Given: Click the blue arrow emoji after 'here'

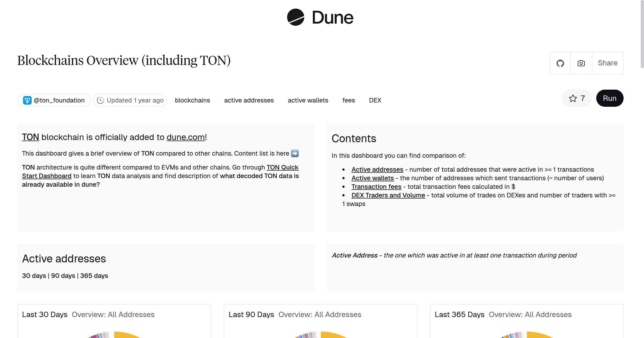Looking at the screenshot, I should coord(294,153).
